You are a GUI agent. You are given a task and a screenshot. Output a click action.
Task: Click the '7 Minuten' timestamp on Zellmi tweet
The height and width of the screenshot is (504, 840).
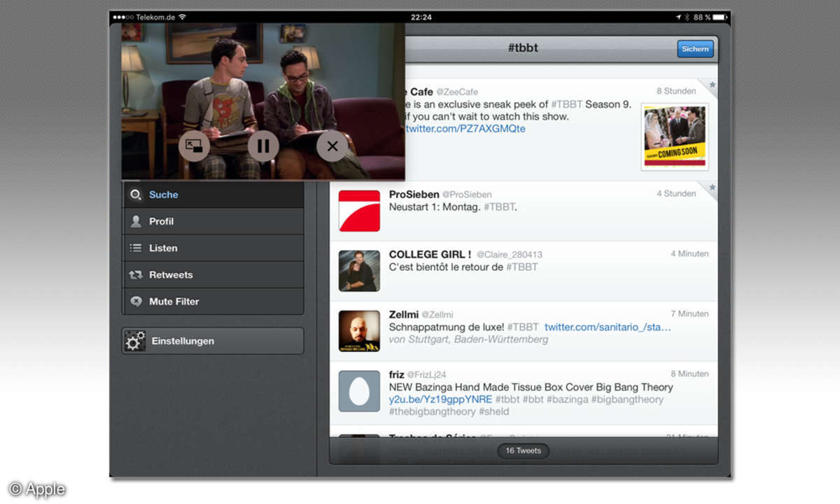tap(690, 314)
